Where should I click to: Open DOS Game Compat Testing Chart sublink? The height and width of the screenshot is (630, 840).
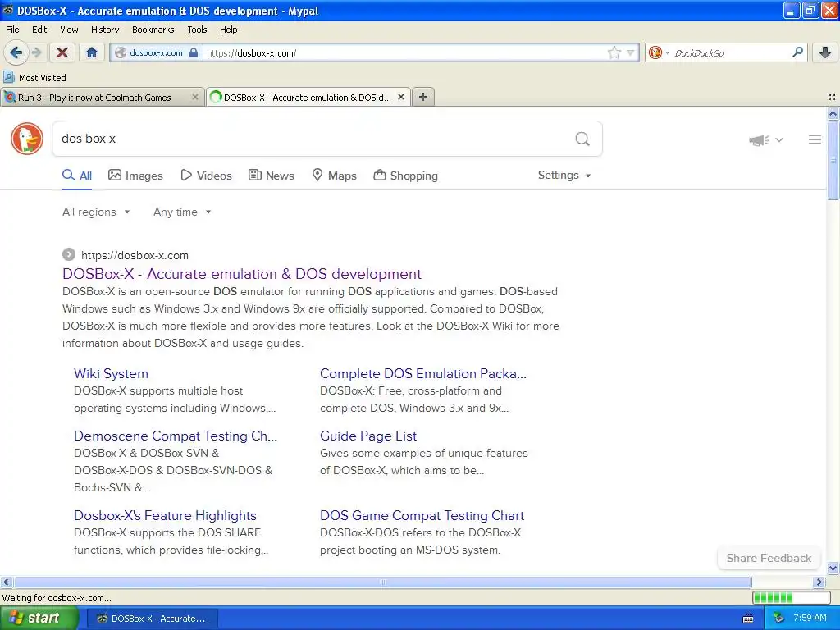click(422, 515)
